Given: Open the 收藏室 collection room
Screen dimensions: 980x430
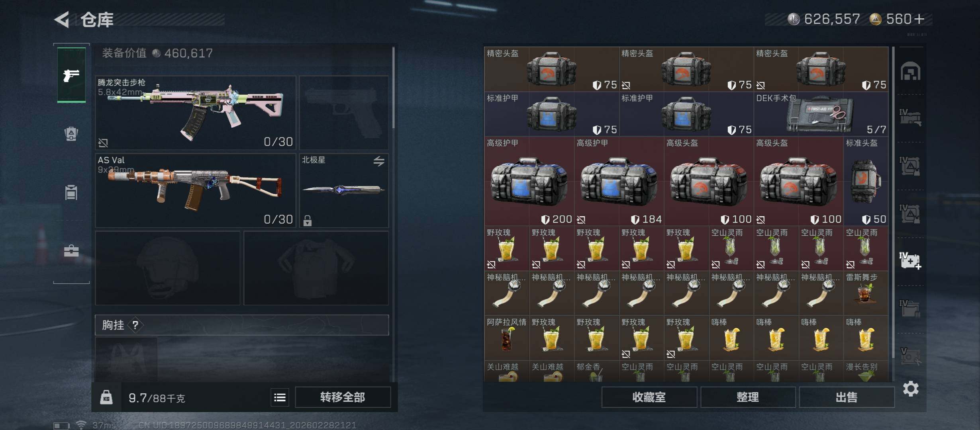Looking at the screenshot, I should pyautogui.click(x=649, y=397).
